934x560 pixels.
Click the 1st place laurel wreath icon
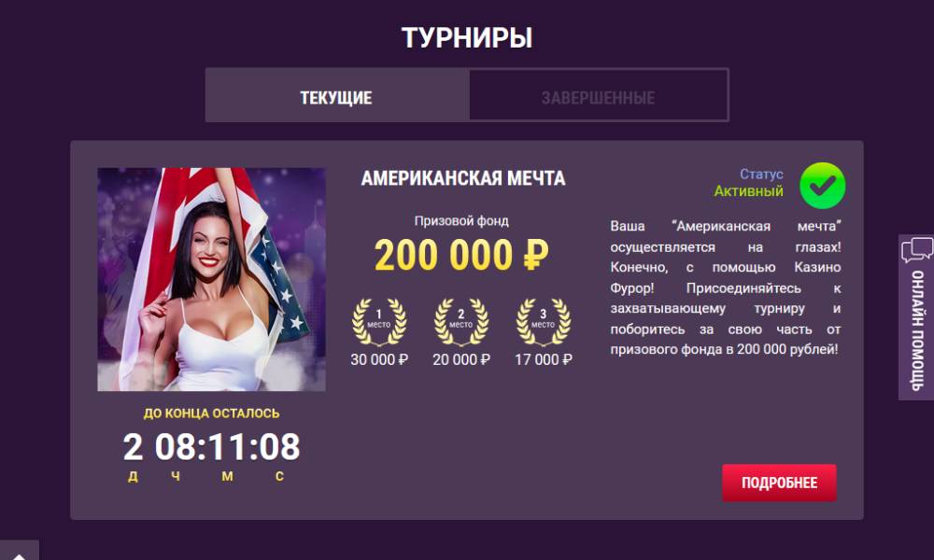point(379,321)
